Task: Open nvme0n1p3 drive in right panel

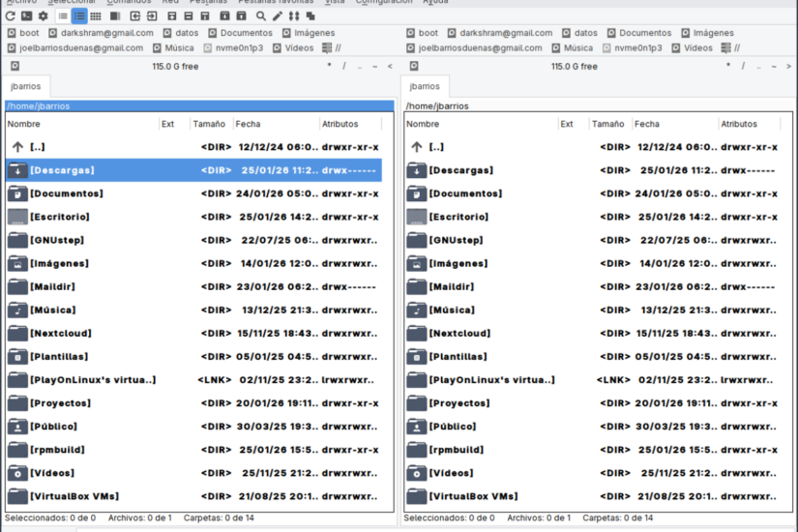Action: (633, 47)
